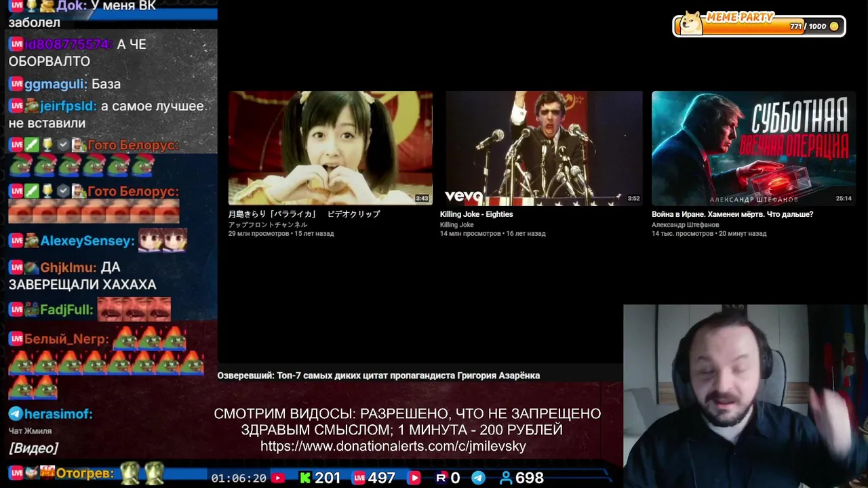
Task: Click the vevo logo on the Killing Joke thumbnail
Action: coord(463,197)
